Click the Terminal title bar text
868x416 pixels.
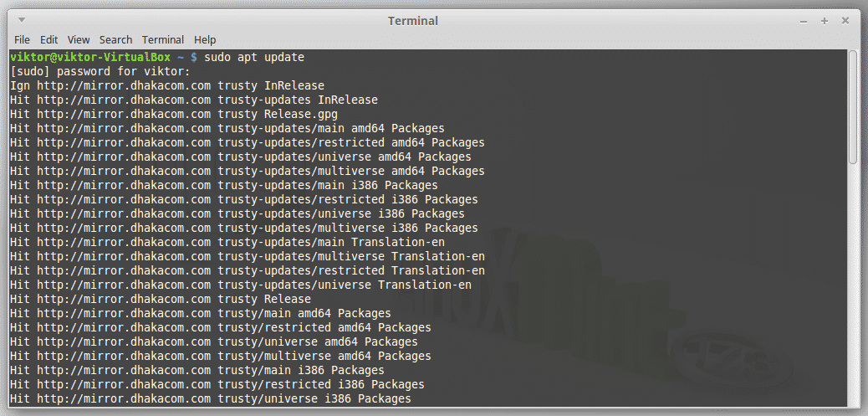coord(413,20)
